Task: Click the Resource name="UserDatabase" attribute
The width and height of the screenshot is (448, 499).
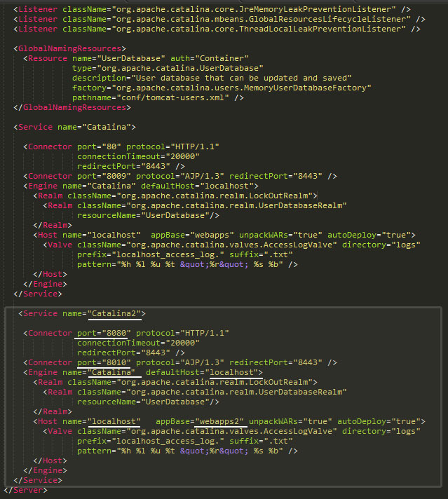Action: coord(118,58)
